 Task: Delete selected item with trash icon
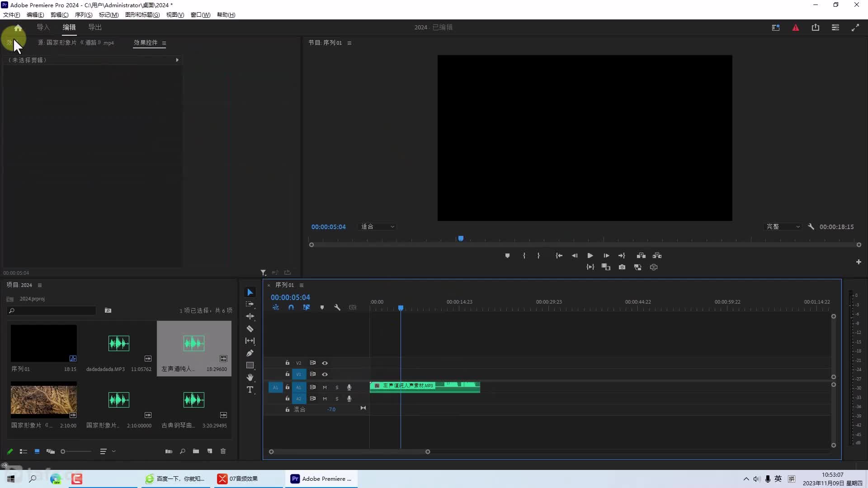pyautogui.click(x=223, y=451)
